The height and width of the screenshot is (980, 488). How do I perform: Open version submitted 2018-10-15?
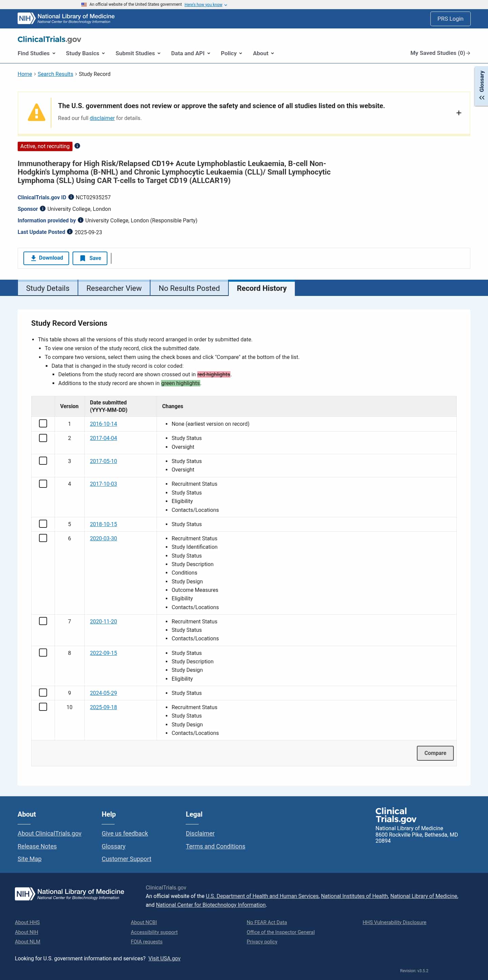(103, 524)
